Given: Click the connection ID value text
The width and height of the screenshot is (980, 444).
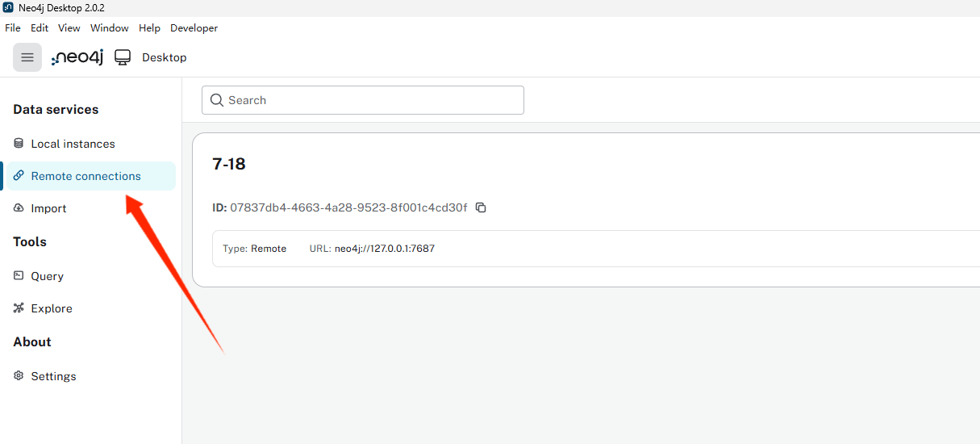Looking at the screenshot, I should tap(348, 207).
